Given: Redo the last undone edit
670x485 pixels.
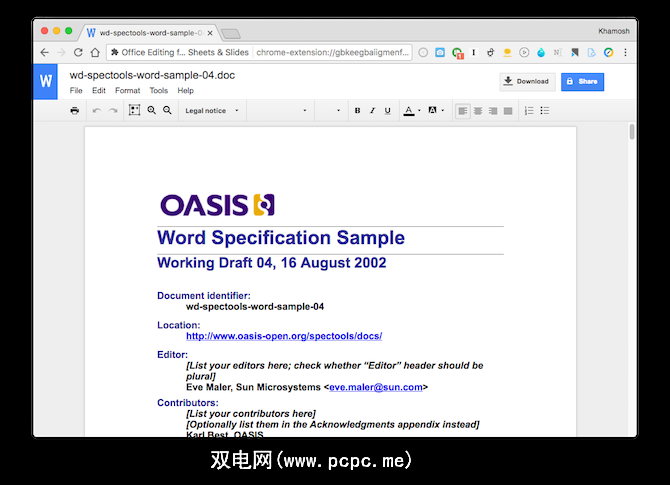Looking at the screenshot, I should point(113,111).
